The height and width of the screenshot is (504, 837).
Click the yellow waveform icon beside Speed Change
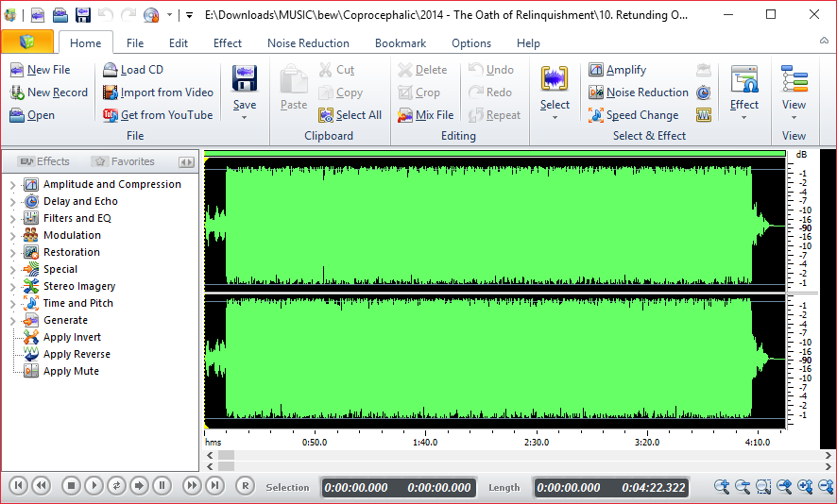coord(704,115)
